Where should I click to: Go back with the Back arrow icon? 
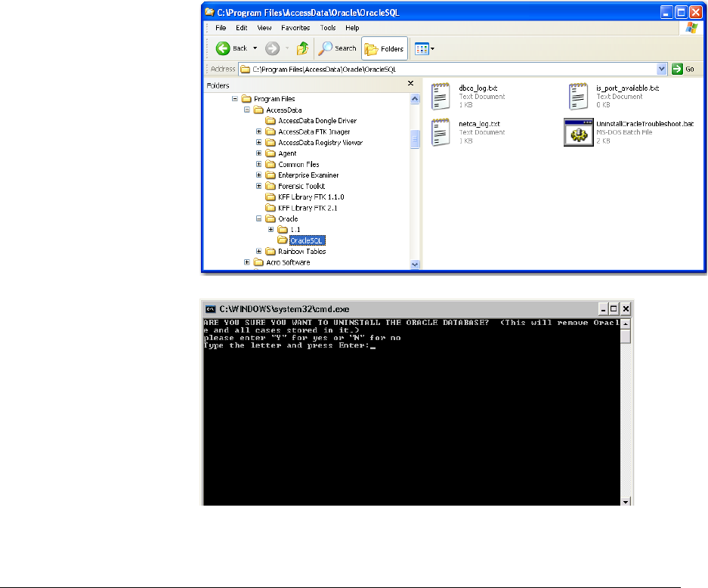(223, 48)
